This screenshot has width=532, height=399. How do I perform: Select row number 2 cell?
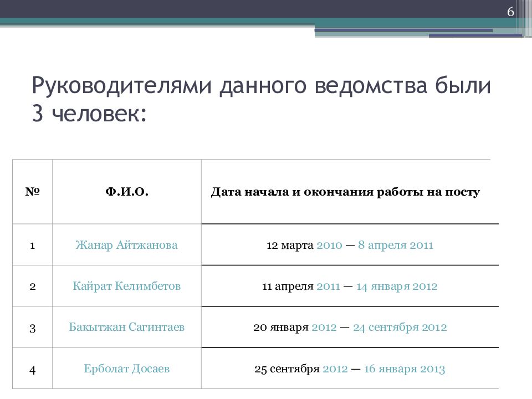coord(32,286)
